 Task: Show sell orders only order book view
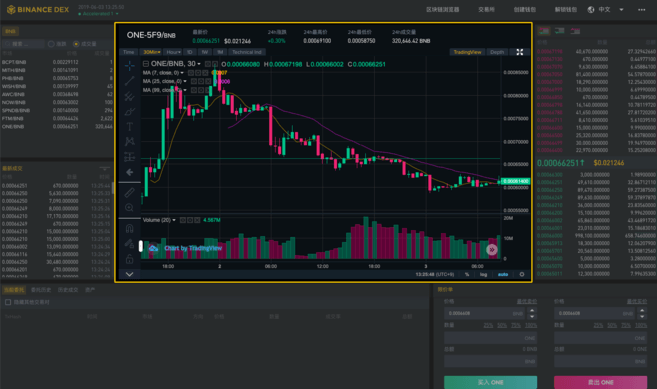[x=575, y=31]
